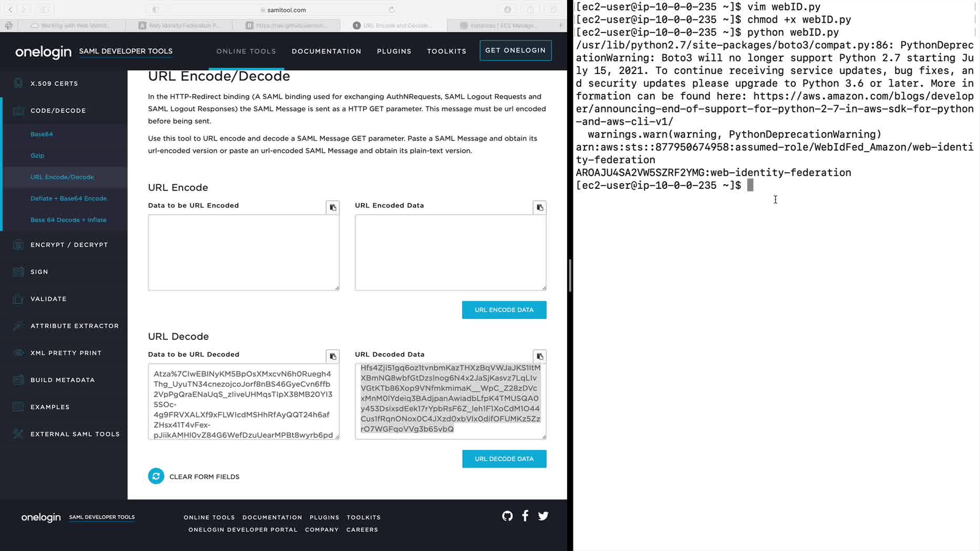Click the samltool.com address bar
Screen dimensions: 980x551
click(284, 9)
